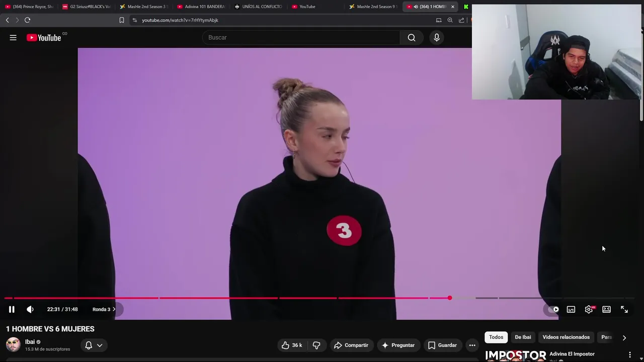The width and height of the screenshot is (644, 362).
Task: Open site information icon in address bar
Action: [x=134, y=20]
